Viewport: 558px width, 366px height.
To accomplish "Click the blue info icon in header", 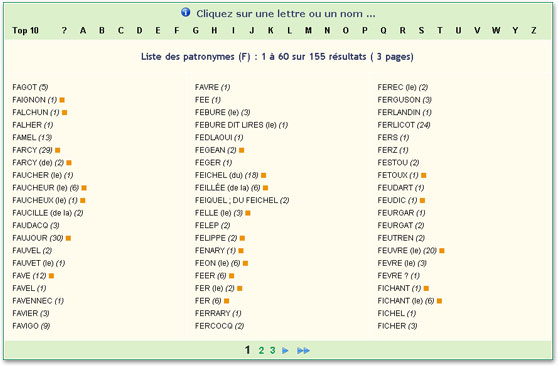I will (185, 12).
